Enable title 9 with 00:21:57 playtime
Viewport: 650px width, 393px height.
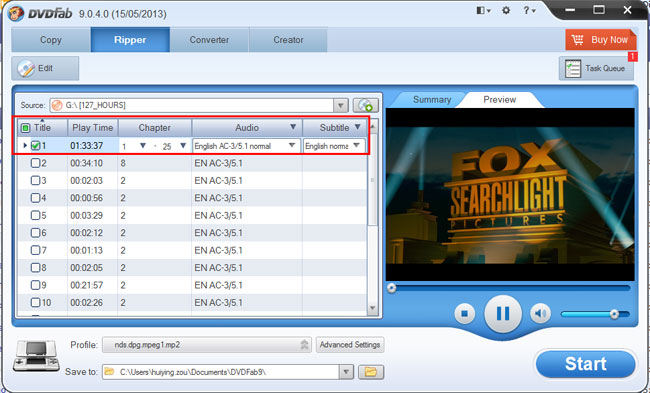pyautogui.click(x=36, y=285)
